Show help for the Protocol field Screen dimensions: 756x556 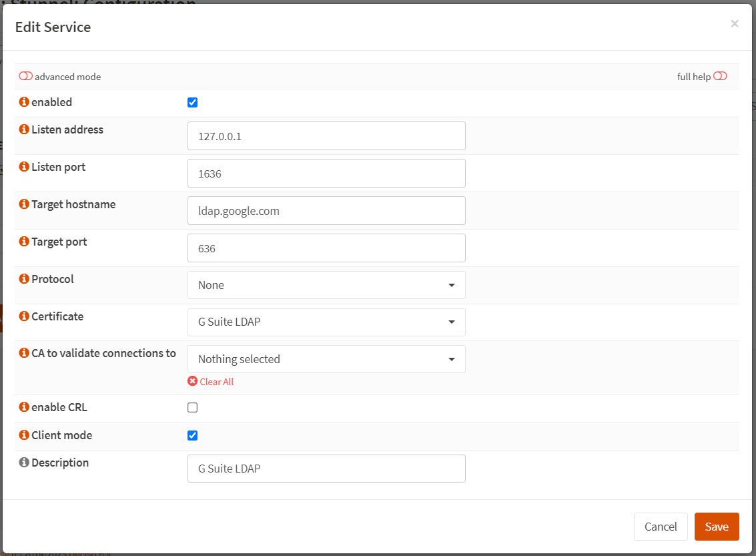click(24, 279)
